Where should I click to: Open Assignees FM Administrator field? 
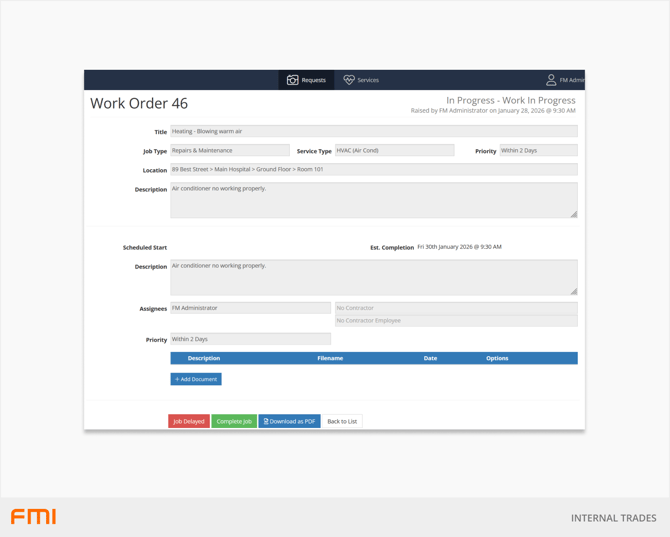coord(250,308)
